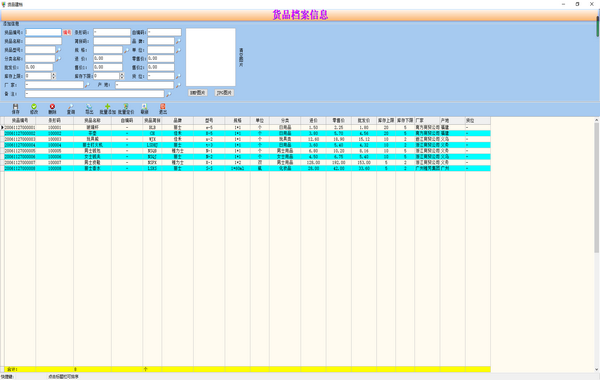Focus the 厂家 manufacturer input field
The height and width of the screenshot is (380, 600).
coord(54,85)
